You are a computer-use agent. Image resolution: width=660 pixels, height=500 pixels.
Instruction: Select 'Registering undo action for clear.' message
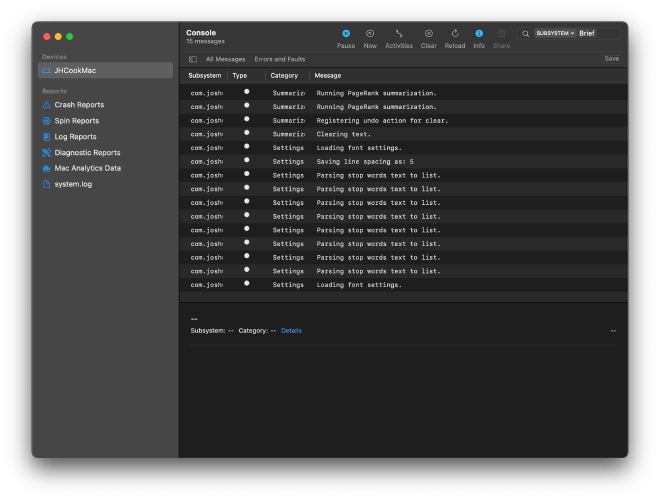click(x=403, y=121)
